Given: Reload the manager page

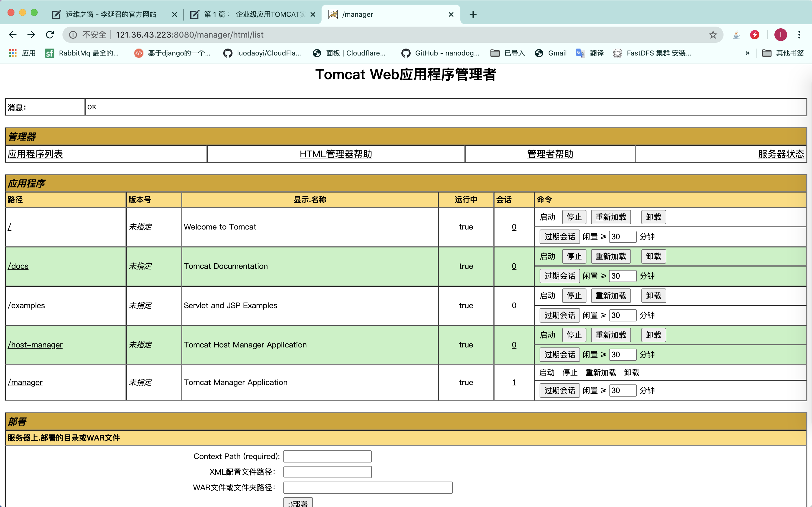Looking at the screenshot, I should pyautogui.click(x=50, y=34).
